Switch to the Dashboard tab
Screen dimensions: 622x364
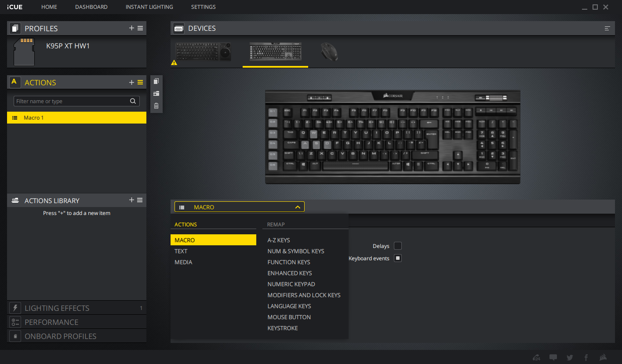pos(91,7)
